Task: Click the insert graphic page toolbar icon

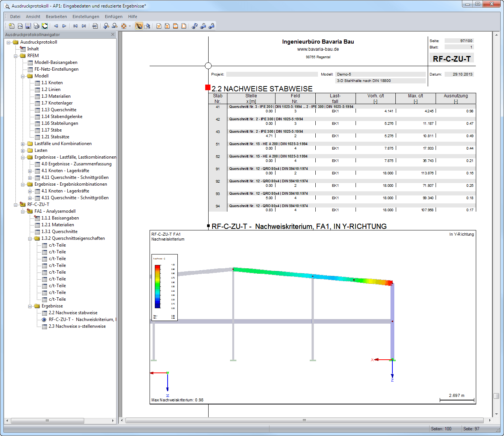Action: [x=20, y=26]
